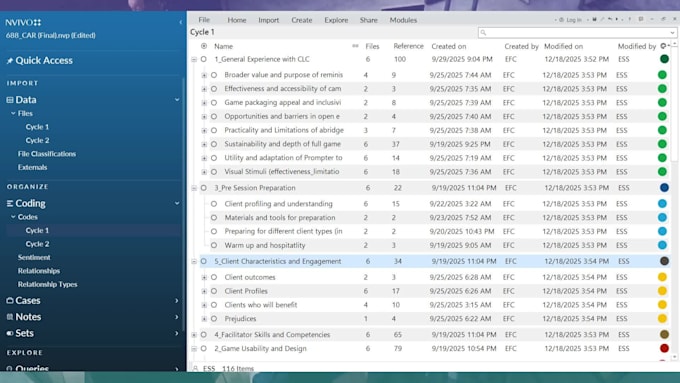Click the Coding icon in the sidebar
680x383 pixels.
pyautogui.click(x=10, y=203)
